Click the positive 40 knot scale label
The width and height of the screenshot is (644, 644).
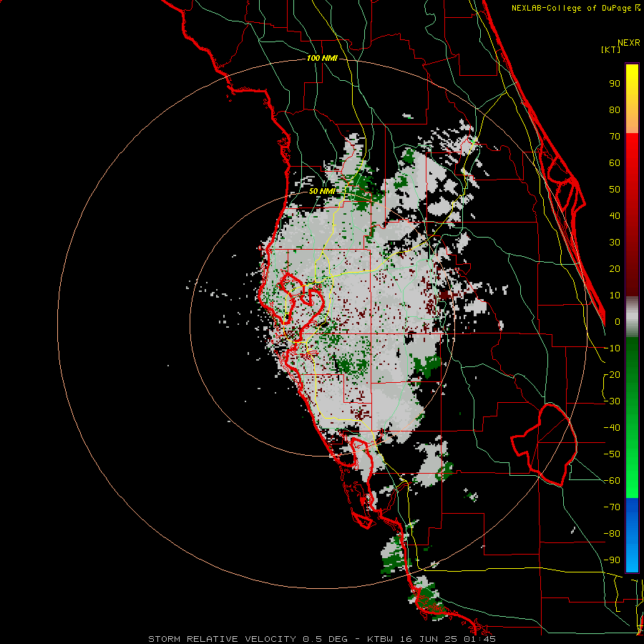coord(615,216)
